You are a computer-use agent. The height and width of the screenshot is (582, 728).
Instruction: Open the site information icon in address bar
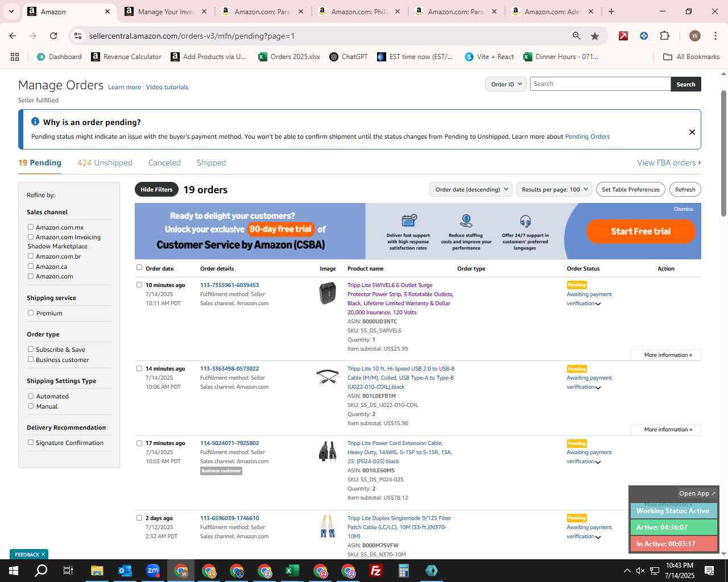[78, 36]
